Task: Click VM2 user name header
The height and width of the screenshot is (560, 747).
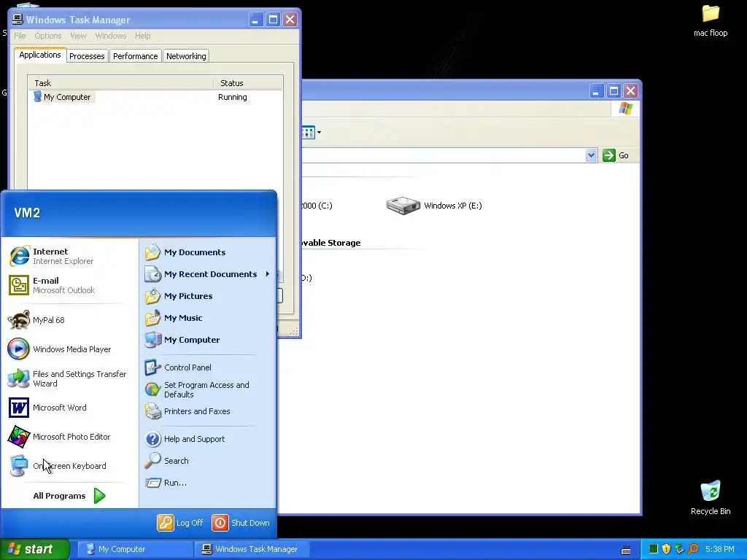Action: 27,213
